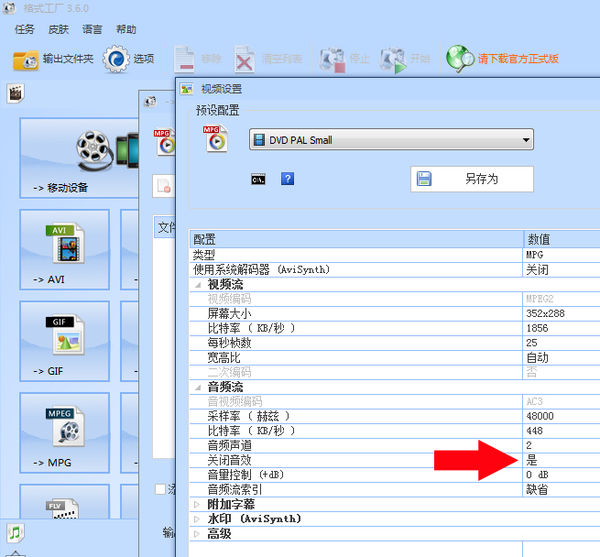
Task: Click the 另存为 save as button
Action: 472,179
